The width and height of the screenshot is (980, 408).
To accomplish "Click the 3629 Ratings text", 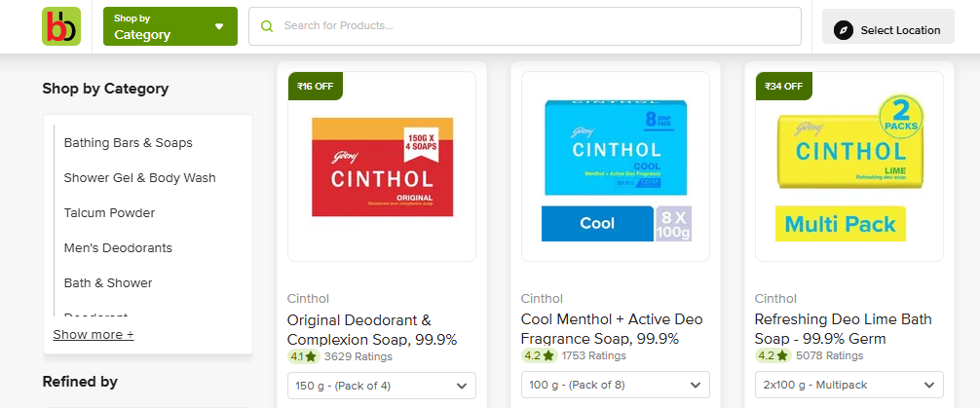I will click(358, 356).
